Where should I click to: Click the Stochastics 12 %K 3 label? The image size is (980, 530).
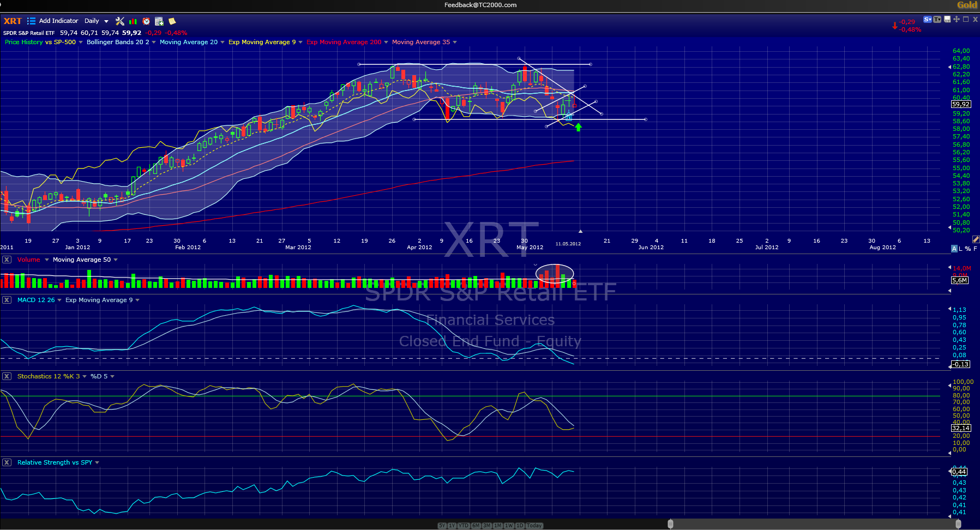point(49,376)
